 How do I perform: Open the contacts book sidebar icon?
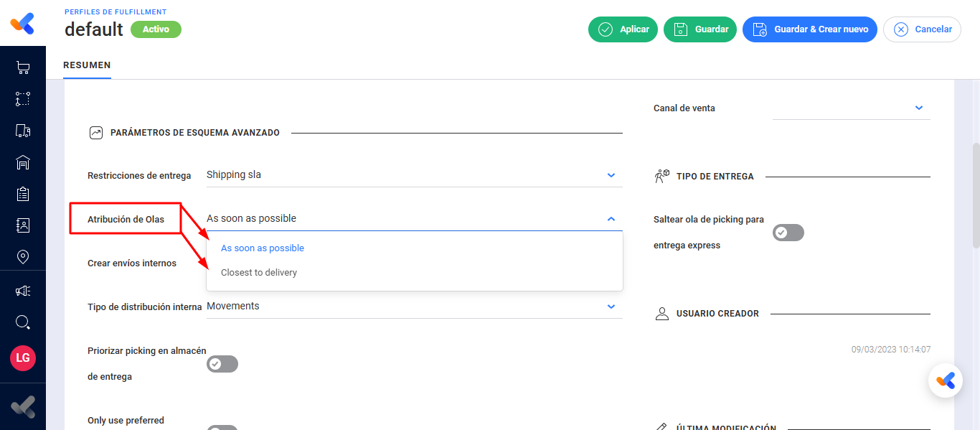[x=22, y=225]
